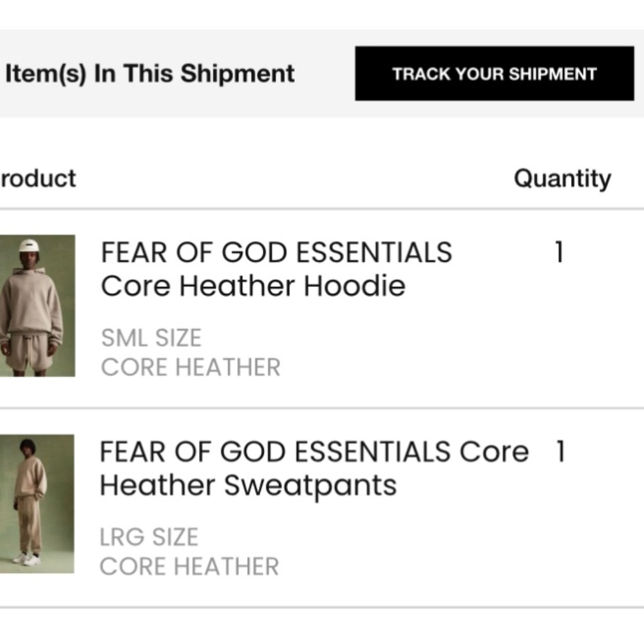
Task: Click the sweatpants product thumbnail
Action: point(38,505)
